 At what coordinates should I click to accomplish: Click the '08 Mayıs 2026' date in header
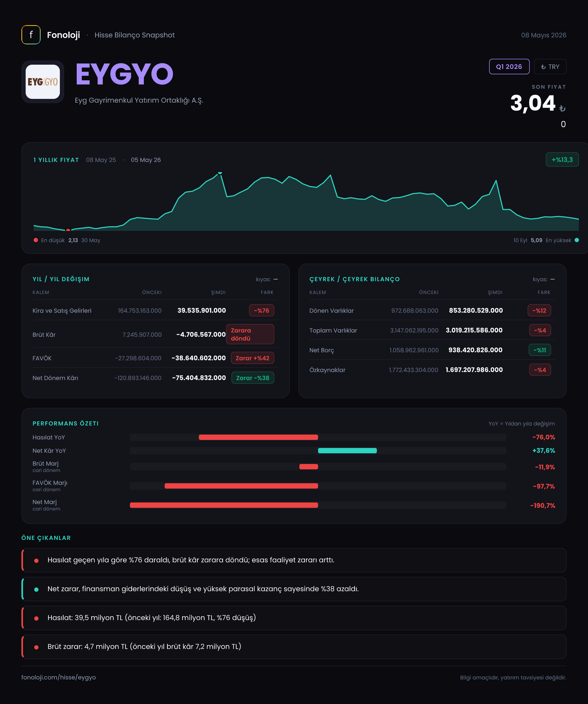pos(543,35)
